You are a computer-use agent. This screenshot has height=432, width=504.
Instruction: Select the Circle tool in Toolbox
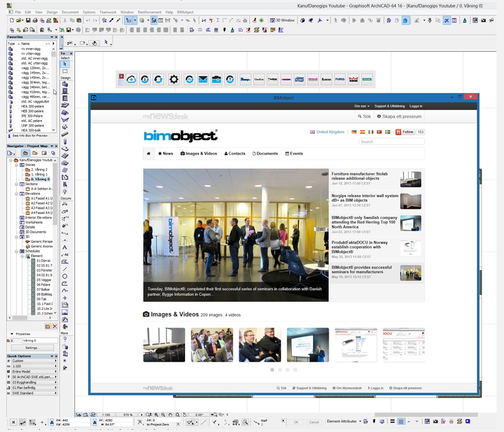[x=65, y=276]
